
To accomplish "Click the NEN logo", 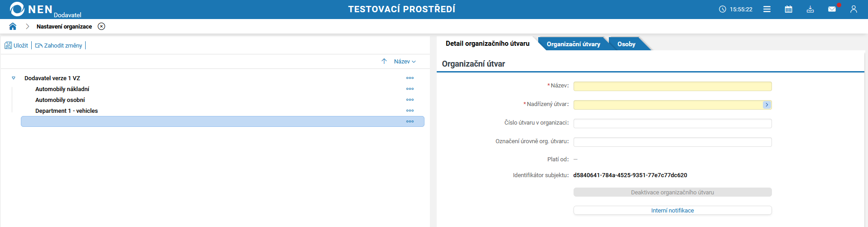I will (31, 9).
